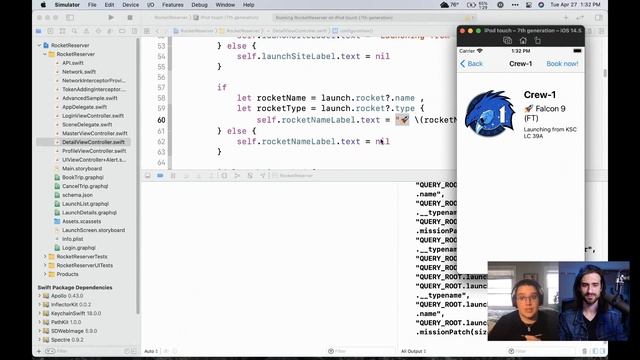640x360 pixels.
Task: Open the Library plus button in toolbar
Action: pos(566,18)
